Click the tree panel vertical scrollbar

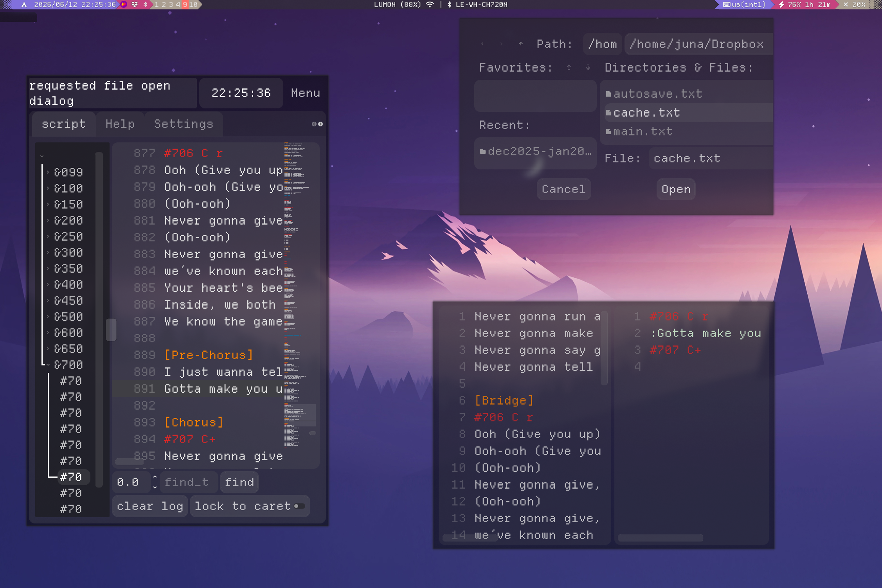pos(99,319)
